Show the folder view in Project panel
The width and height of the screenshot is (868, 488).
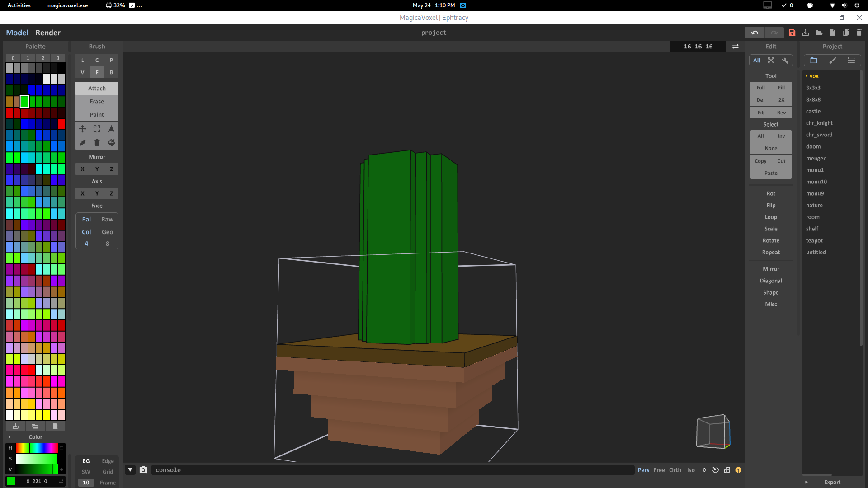click(x=814, y=60)
